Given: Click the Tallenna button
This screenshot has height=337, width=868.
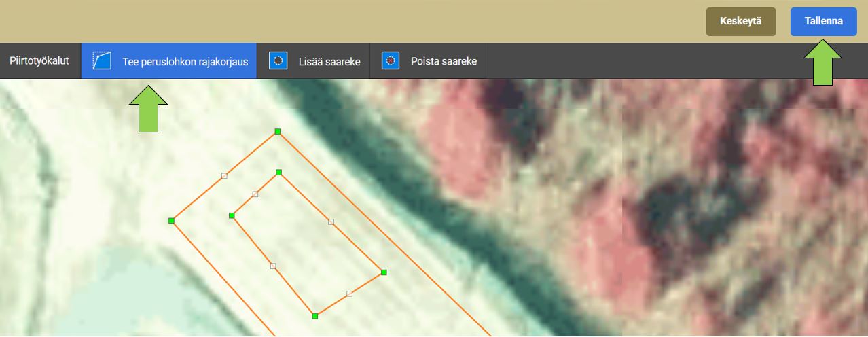Looking at the screenshot, I should (x=823, y=21).
